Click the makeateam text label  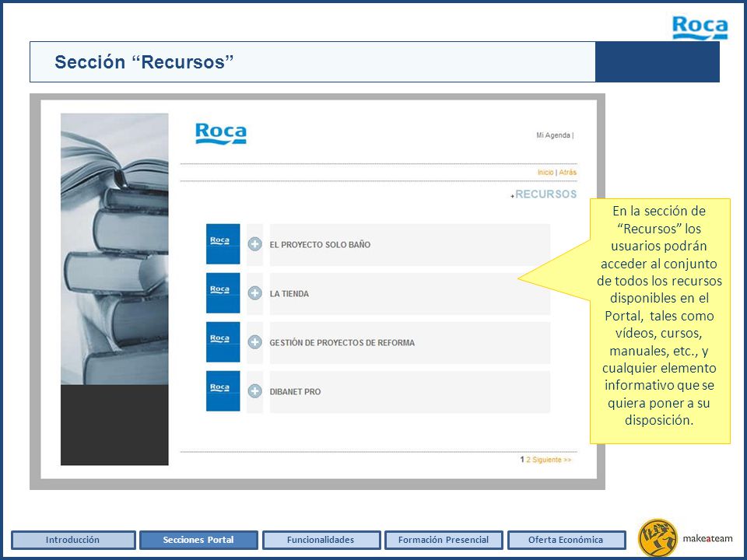click(707, 538)
